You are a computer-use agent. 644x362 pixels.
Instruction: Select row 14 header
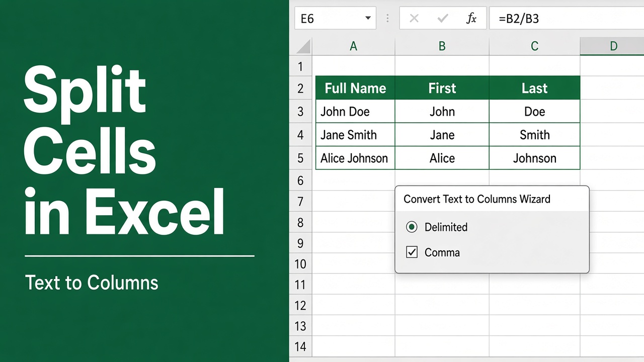[x=301, y=346]
